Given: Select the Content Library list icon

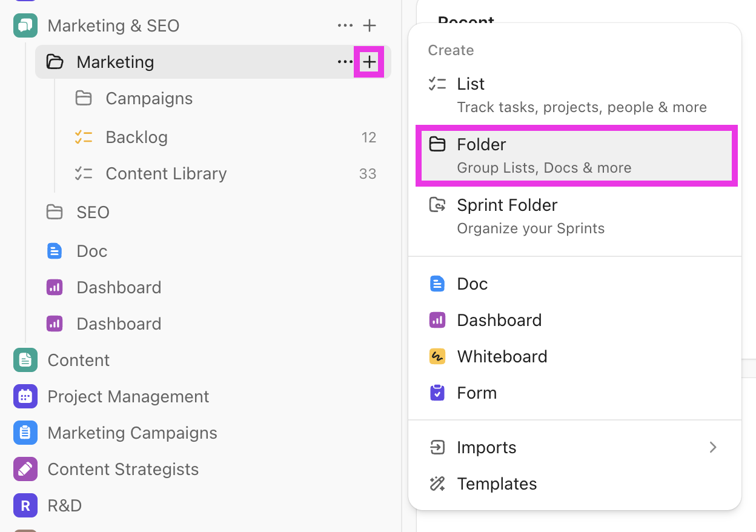Looking at the screenshot, I should (x=84, y=173).
